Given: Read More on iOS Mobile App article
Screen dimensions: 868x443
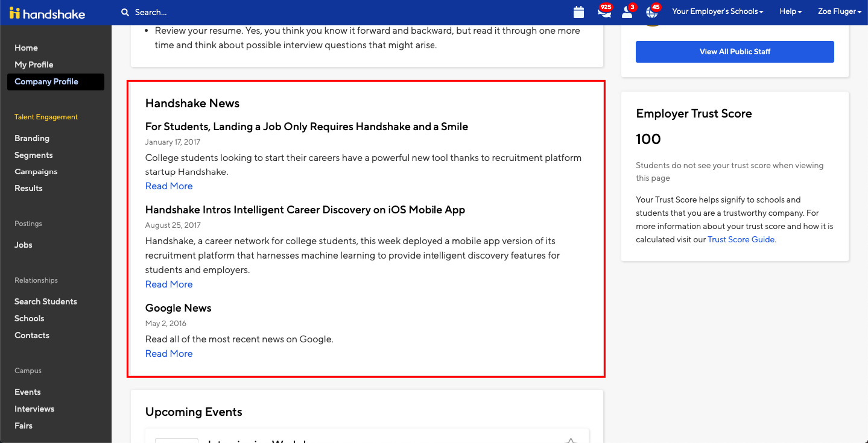Looking at the screenshot, I should point(169,284).
